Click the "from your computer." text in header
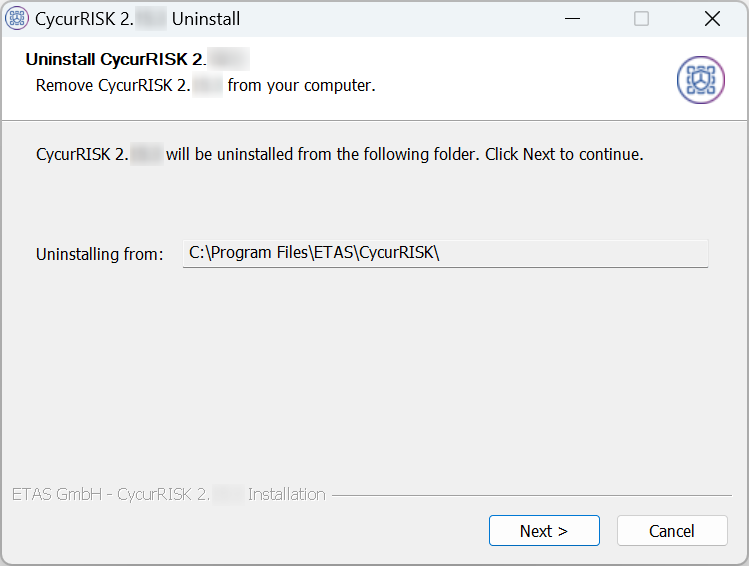Viewport: 749px width, 566px height. (301, 85)
